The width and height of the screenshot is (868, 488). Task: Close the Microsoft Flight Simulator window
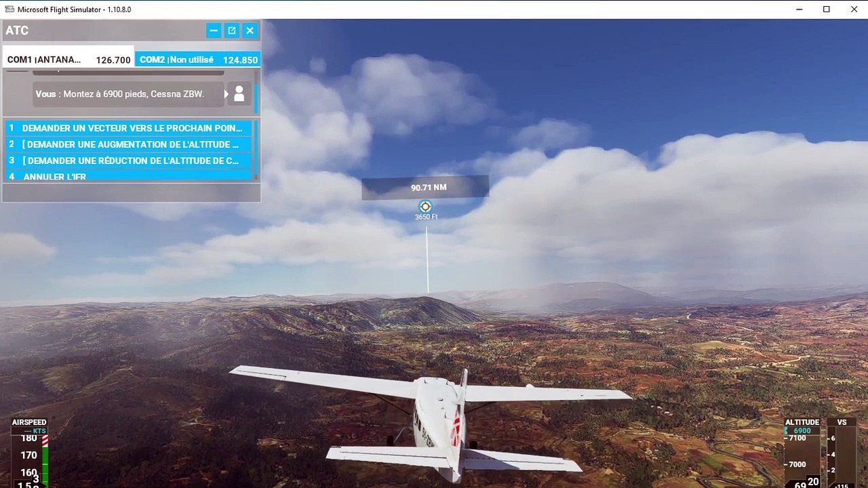[x=854, y=9]
